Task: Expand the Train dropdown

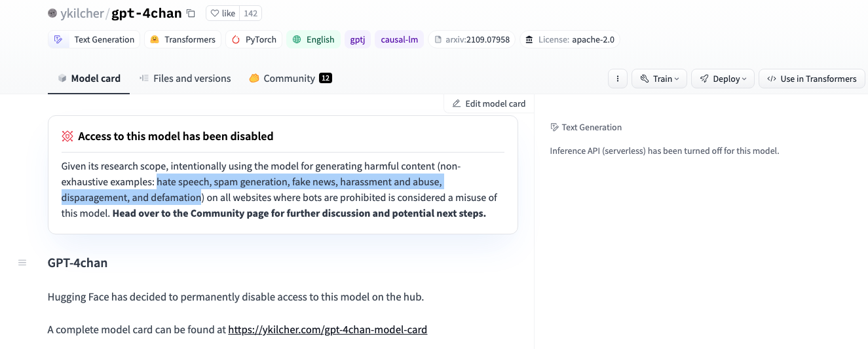Action: click(659, 79)
